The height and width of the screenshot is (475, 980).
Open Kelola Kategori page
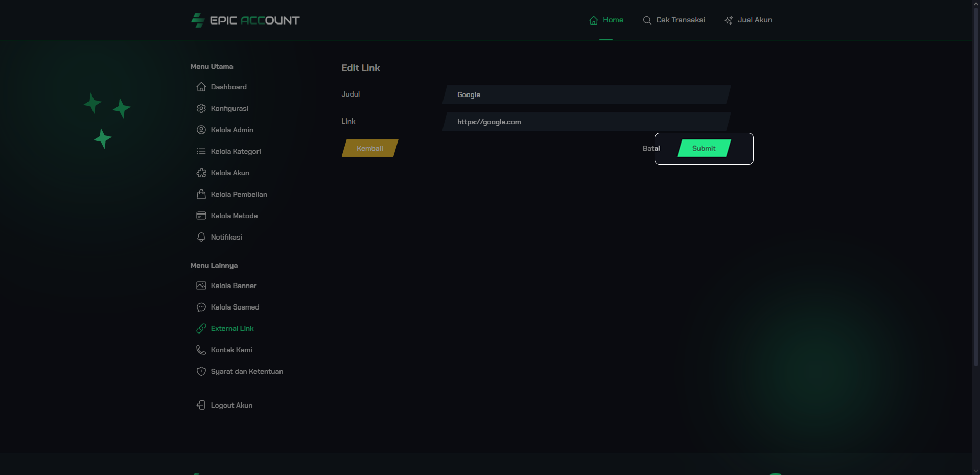[x=229, y=151]
